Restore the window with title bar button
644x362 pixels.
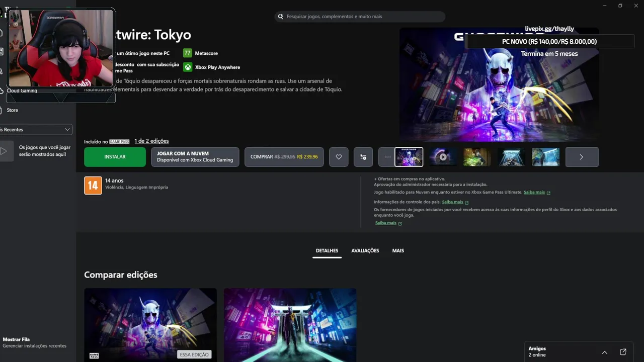coord(620,6)
